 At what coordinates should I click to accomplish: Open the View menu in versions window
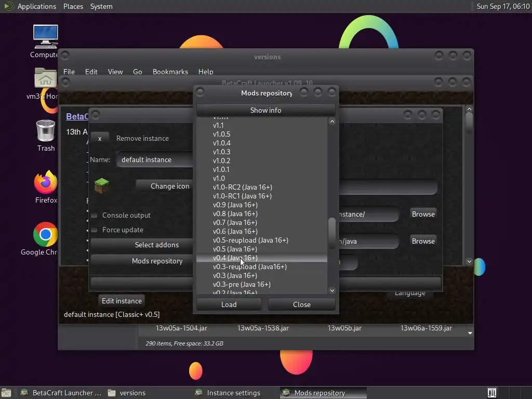tap(115, 72)
